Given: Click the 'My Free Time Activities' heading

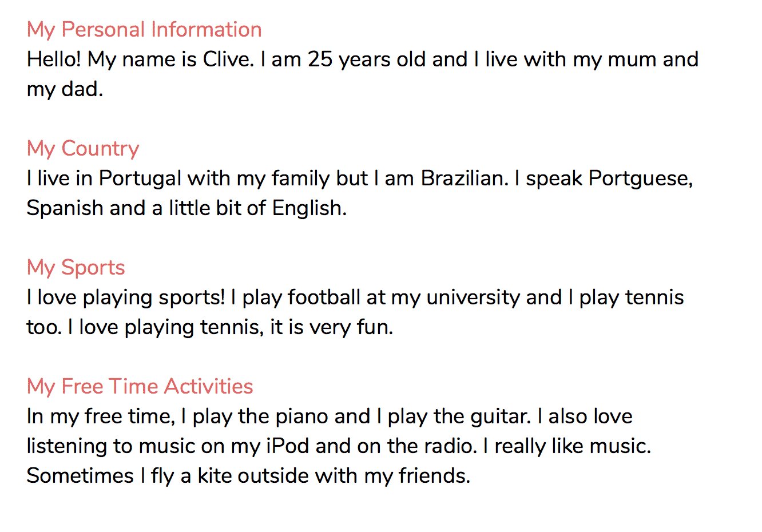Looking at the screenshot, I should point(140,387).
